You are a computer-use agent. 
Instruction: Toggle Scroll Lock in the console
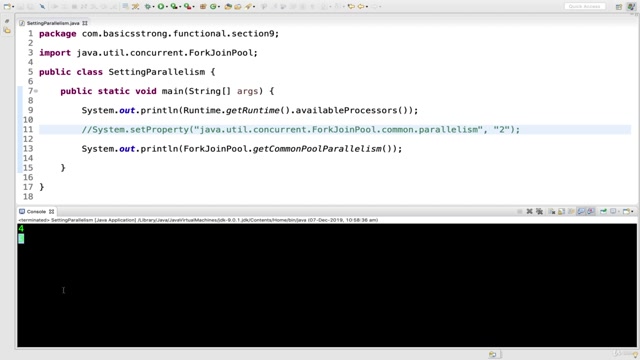click(562, 211)
